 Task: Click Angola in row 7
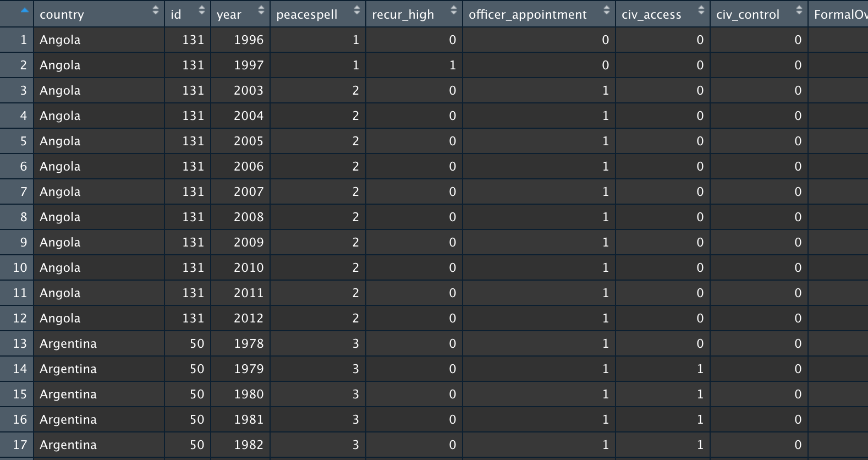(x=60, y=192)
